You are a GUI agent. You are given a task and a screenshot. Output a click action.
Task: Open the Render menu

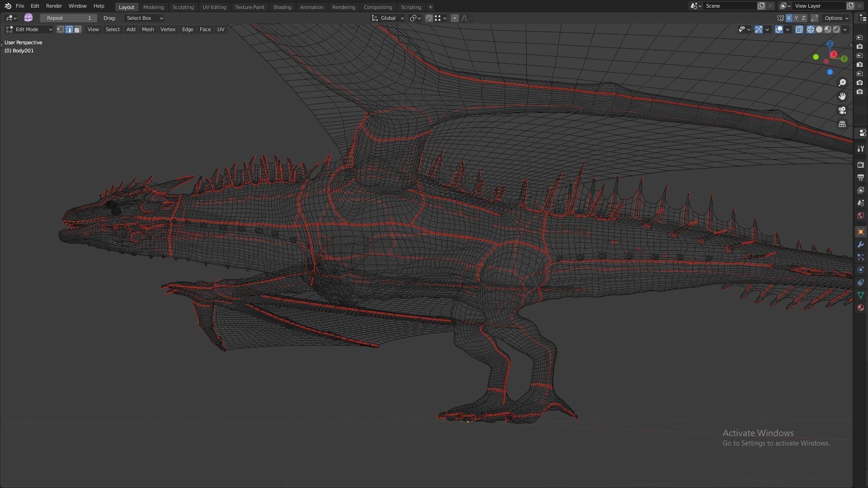pyautogui.click(x=54, y=6)
